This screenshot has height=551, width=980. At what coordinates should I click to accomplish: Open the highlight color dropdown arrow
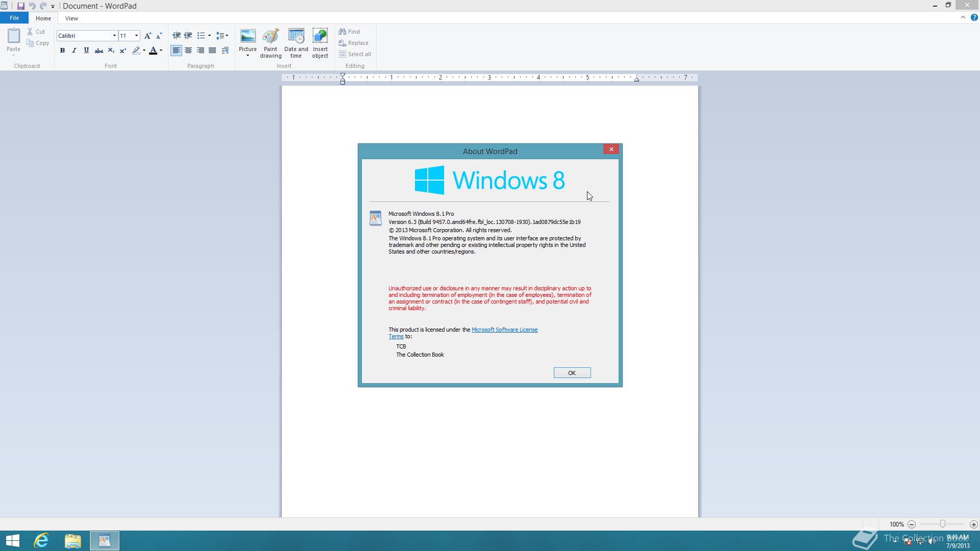(x=144, y=51)
